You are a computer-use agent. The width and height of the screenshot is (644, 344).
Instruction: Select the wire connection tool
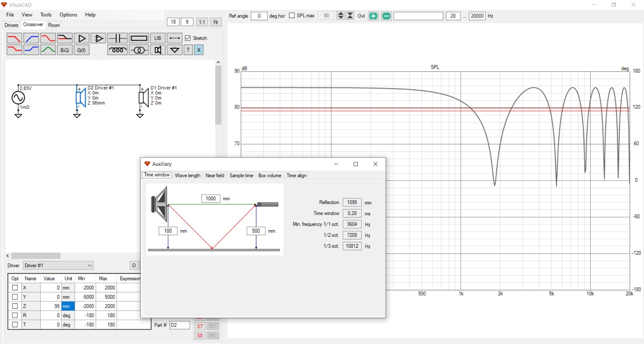pyautogui.click(x=175, y=38)
